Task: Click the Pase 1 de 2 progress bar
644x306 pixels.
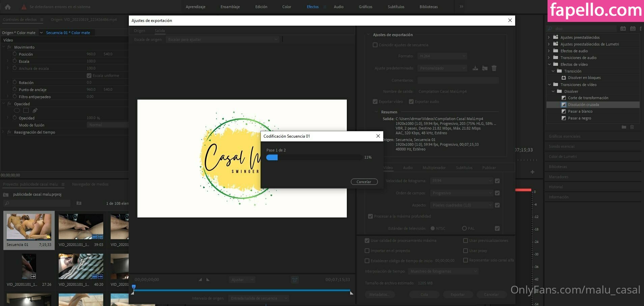Action: pyautogui.click(x=314, y=157)
